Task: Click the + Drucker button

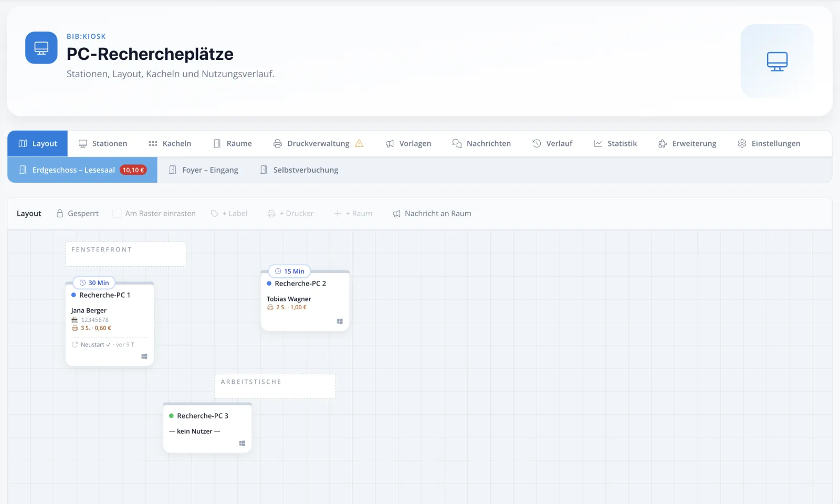Action: (290, 214)
